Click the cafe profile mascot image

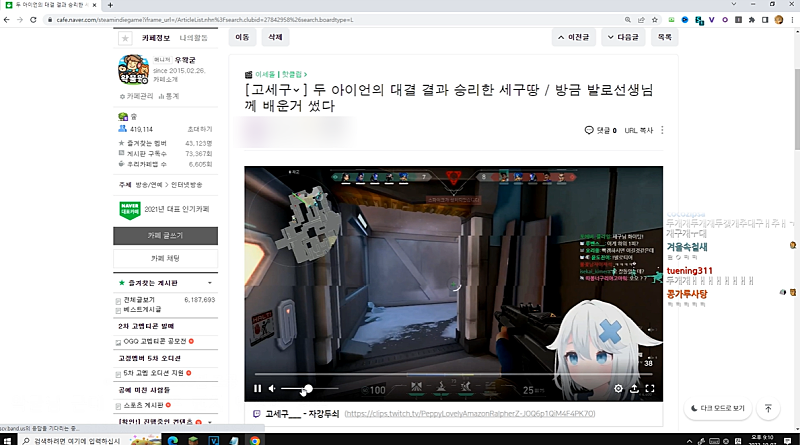(134, 69)
